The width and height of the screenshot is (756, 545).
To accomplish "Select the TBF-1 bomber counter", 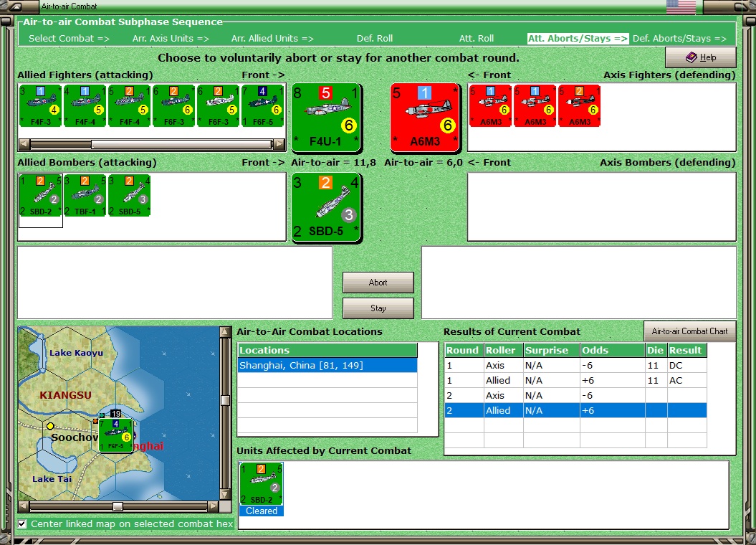I will [x=85, y=195].
